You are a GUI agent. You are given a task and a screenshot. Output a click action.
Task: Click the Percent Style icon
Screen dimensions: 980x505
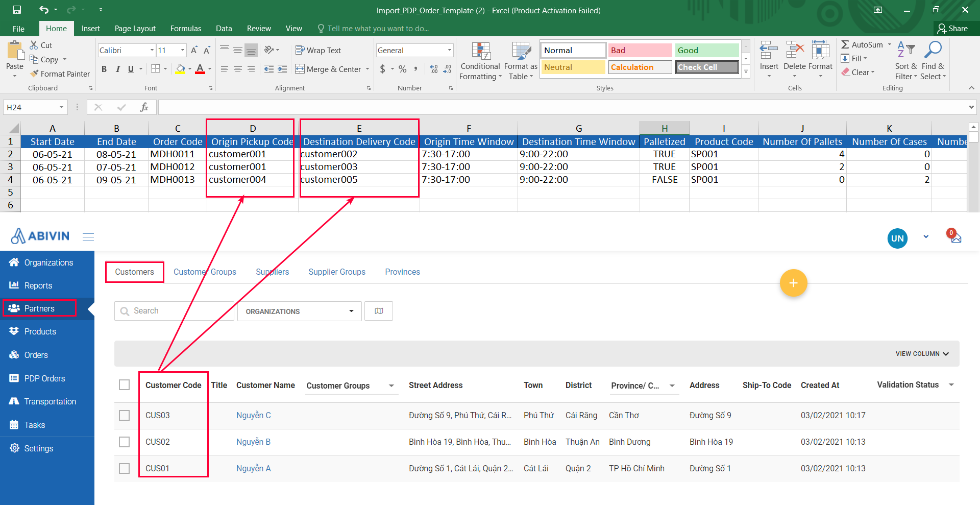[403, 69]
